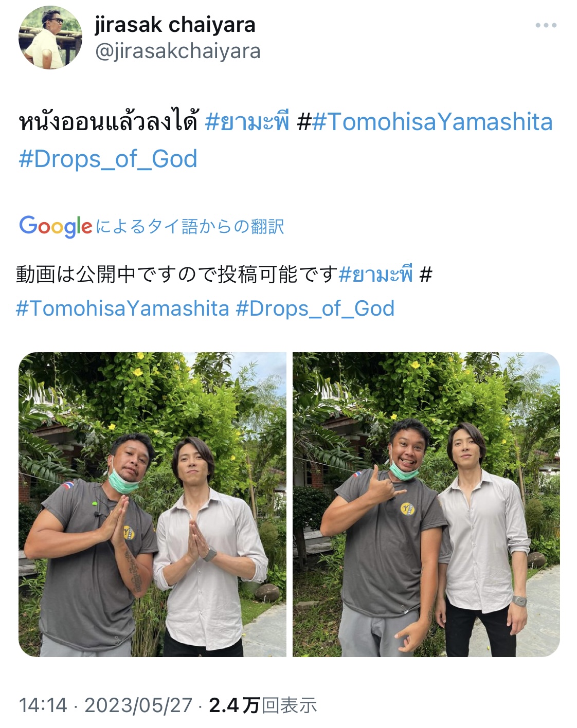Click the Google logo in translation credit

click(56, 226)
